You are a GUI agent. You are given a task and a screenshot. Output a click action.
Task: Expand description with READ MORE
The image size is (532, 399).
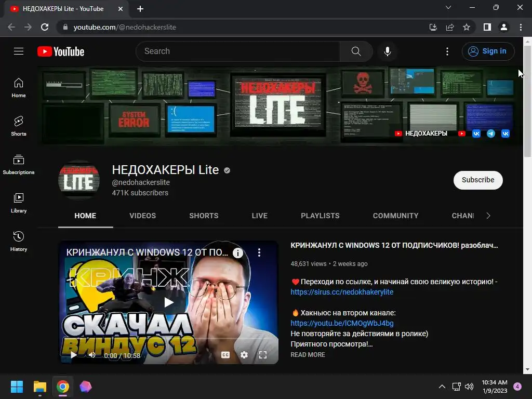pyautogui.click(x=308, y=354)
